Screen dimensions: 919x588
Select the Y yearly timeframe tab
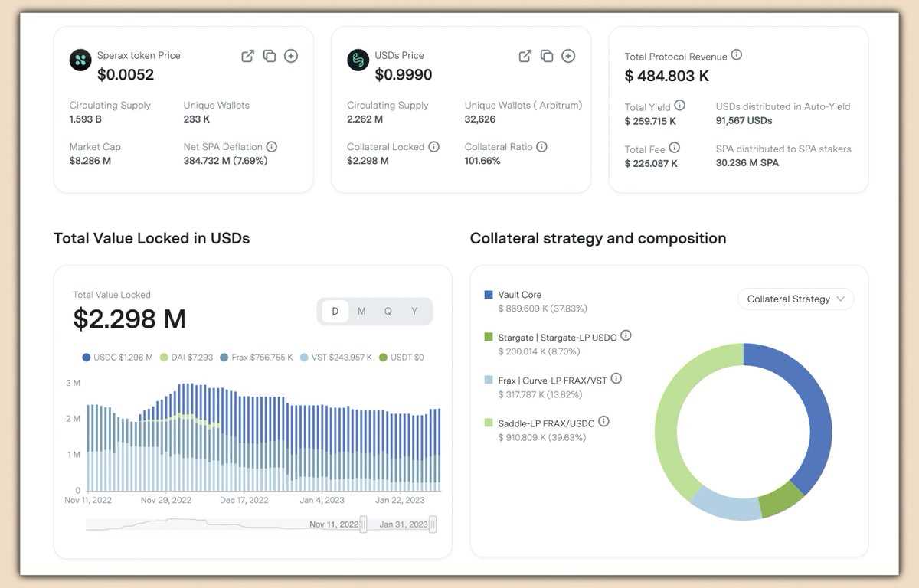414,312
